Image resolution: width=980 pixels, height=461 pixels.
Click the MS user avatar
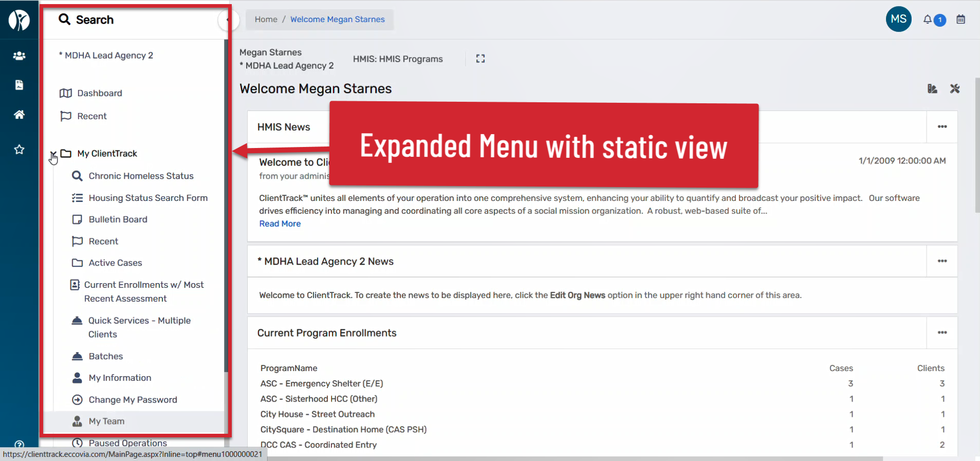coord(898,20)
